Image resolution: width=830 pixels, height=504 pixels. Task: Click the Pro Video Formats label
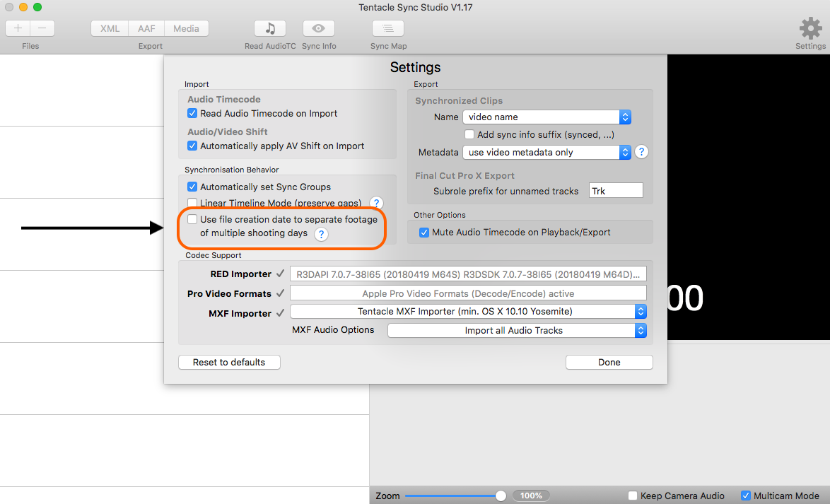pyautogui.click(x=229, y=293)
